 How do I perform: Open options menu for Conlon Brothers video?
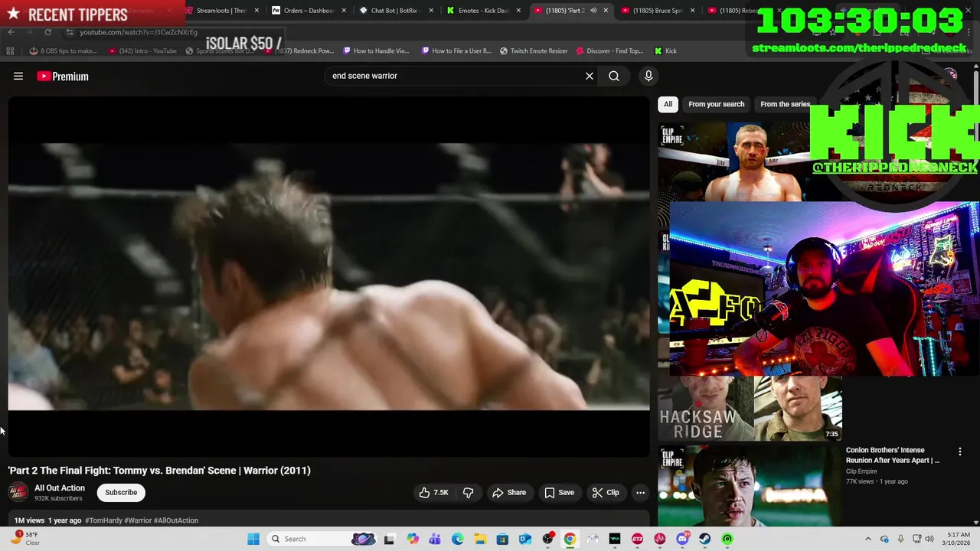pyautogui.click(x=959, y=452)
